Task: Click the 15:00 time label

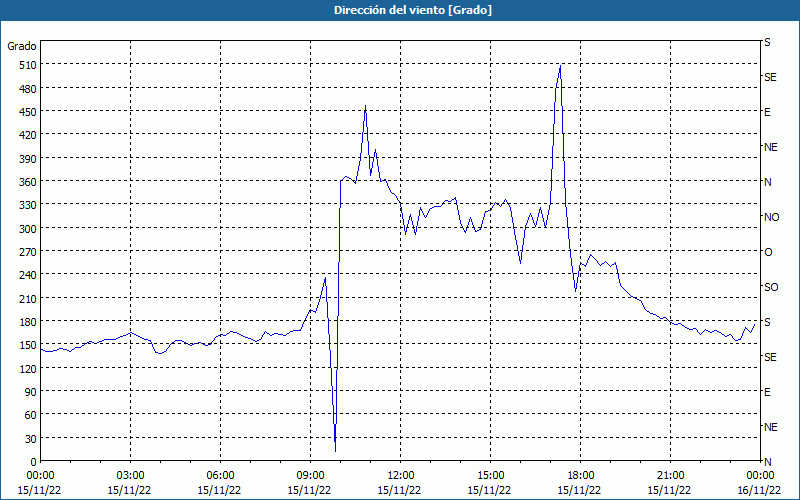Action: click(490, 476)
